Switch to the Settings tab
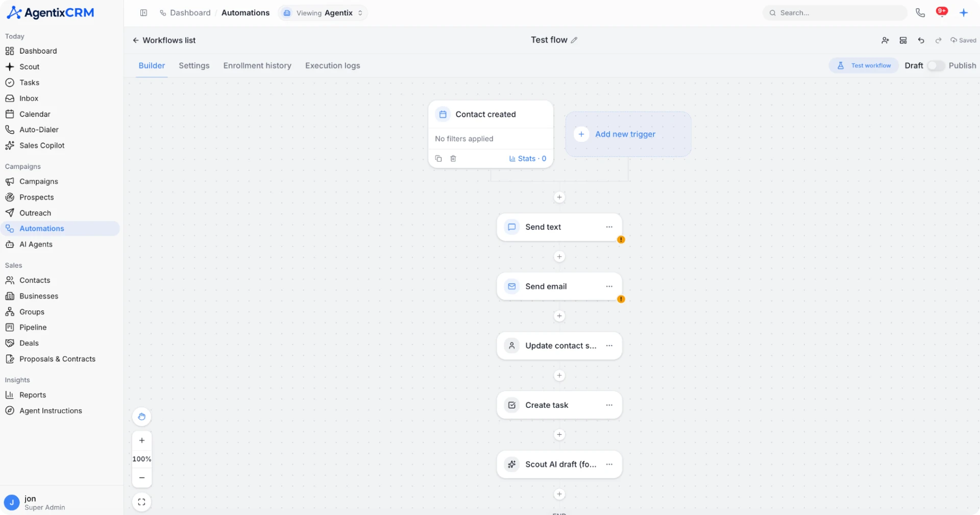The image size is (980, 515). point(194,65)
